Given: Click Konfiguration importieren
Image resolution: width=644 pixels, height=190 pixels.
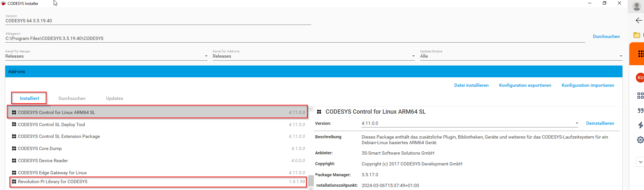Looking at the screenshot, I should (x=588, y=85).
